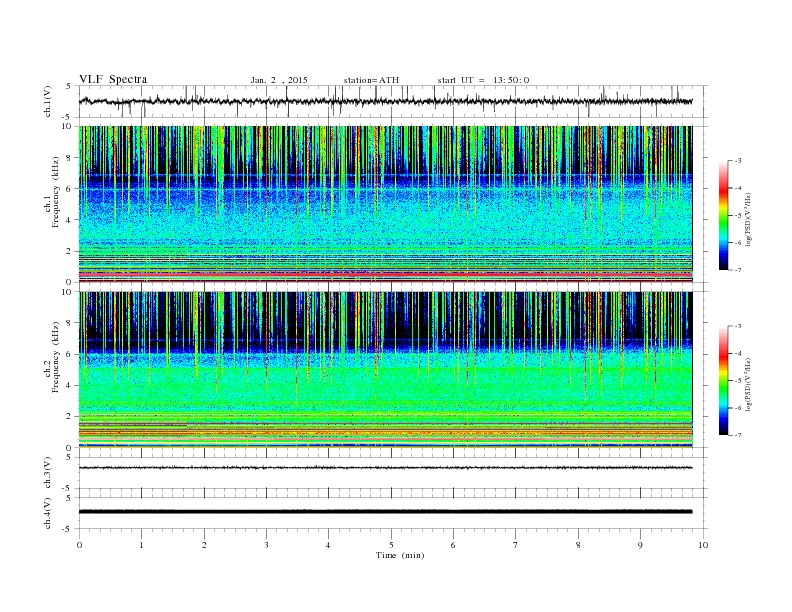Screen dimensions: 792x612
Task: Click the time axis tick label "2"
Action: point(204,545)
